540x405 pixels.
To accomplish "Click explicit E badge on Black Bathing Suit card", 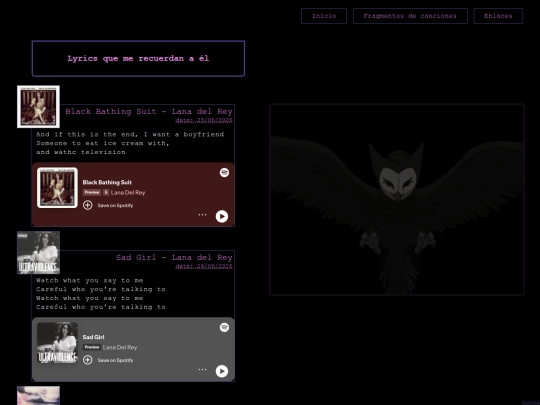I will point(106,192).
